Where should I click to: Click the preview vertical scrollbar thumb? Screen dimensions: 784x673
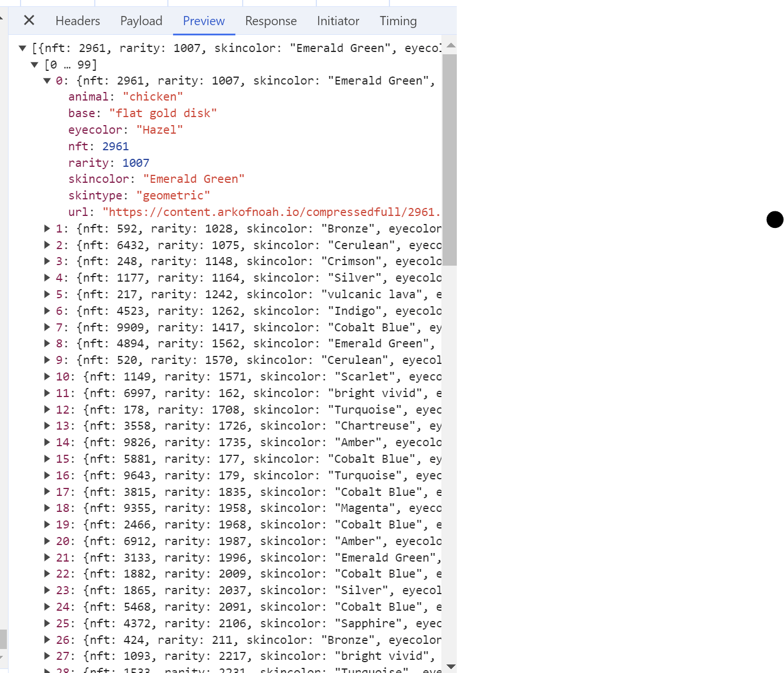point(450,160)
